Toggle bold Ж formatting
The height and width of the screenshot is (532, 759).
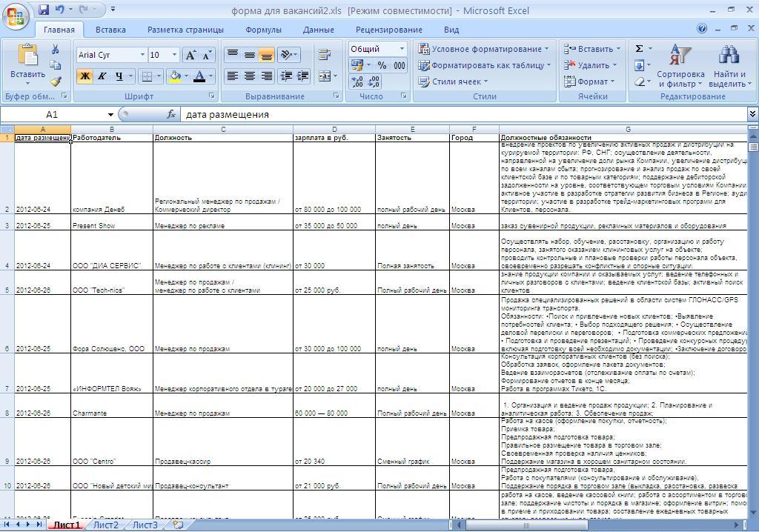pos(84,76)
